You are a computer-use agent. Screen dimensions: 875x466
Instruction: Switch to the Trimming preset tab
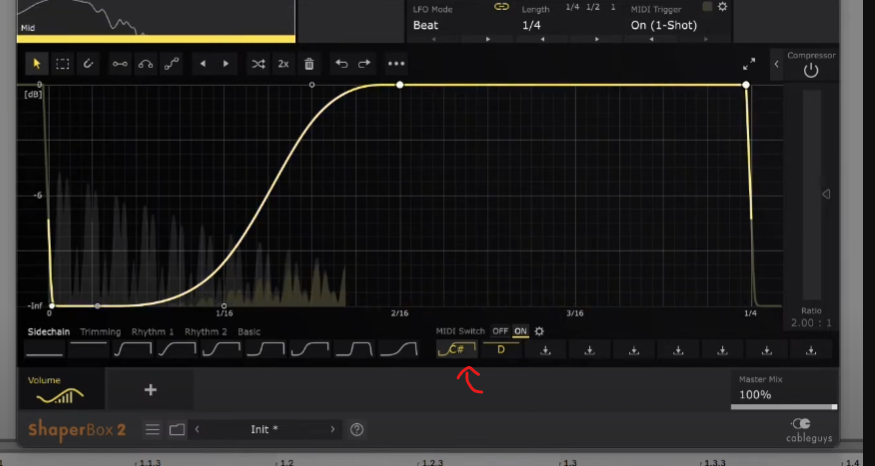tap(100, 332)
